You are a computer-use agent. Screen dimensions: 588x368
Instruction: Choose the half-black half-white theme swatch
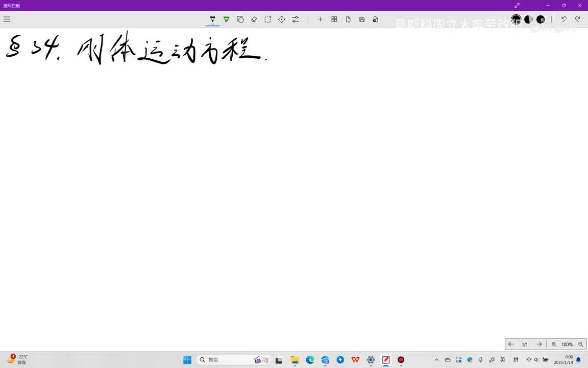(x=528, y=19)
